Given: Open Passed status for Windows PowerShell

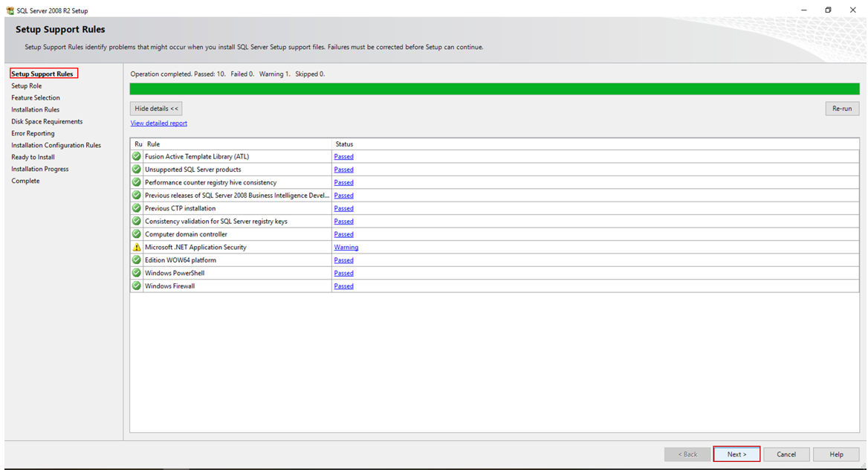Looking at the screenshot, I should (344, 273).
